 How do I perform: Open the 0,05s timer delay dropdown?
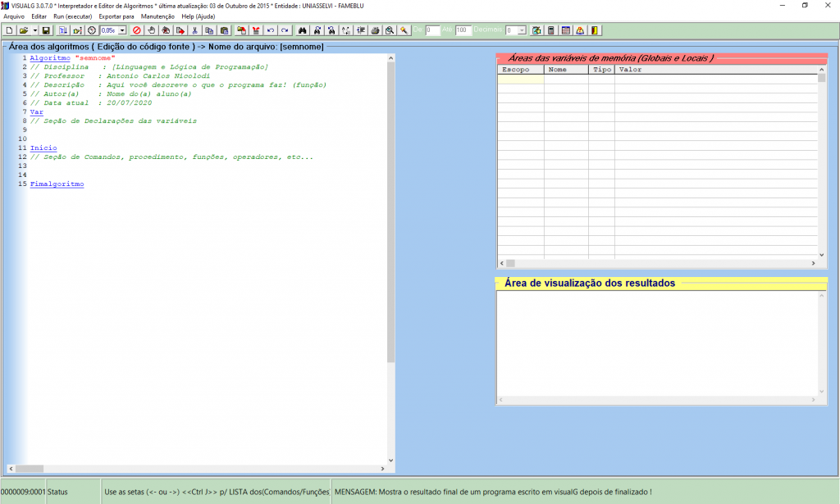point(122,30)
